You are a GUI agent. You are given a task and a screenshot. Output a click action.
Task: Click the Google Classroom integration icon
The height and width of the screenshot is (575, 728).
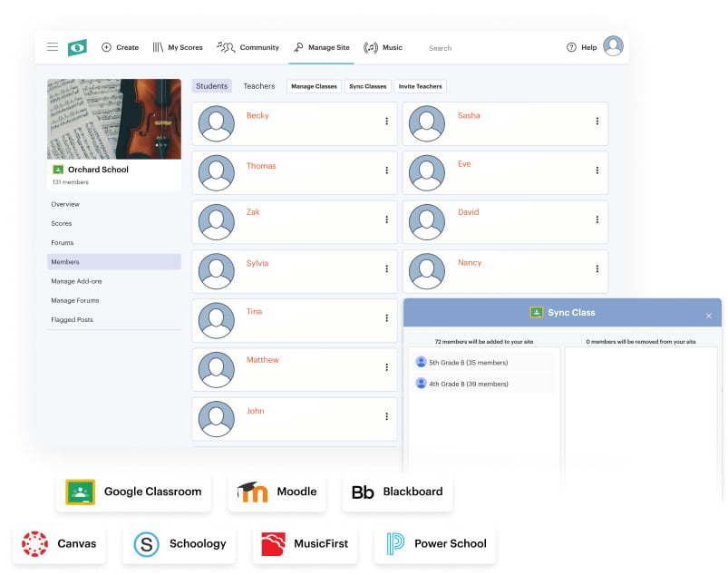tap(81, 492)
